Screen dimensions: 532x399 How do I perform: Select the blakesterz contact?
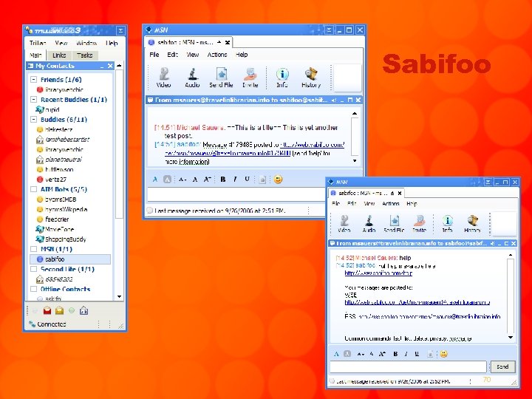(54, 129)
